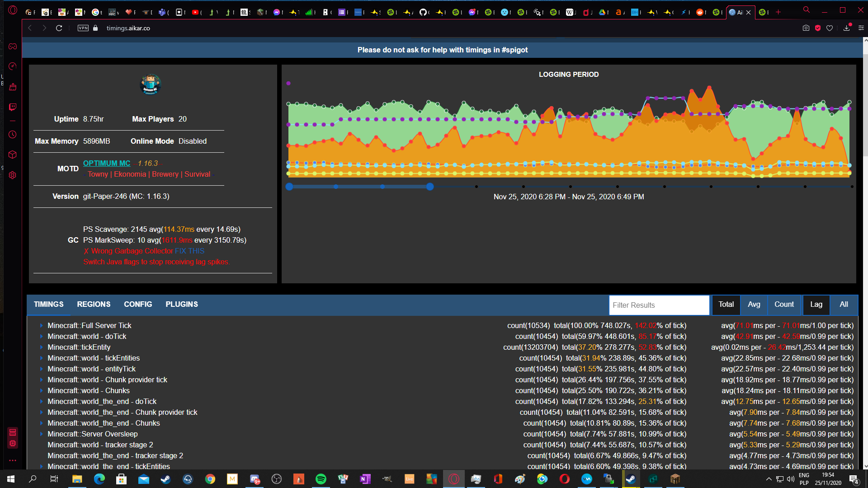
Task: Open the browser downloads icon
Action: tap(846, 28)
